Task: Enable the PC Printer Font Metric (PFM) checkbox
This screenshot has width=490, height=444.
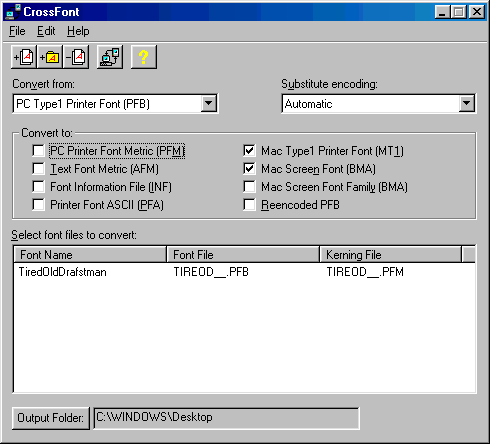Action: tap(39, 151)
